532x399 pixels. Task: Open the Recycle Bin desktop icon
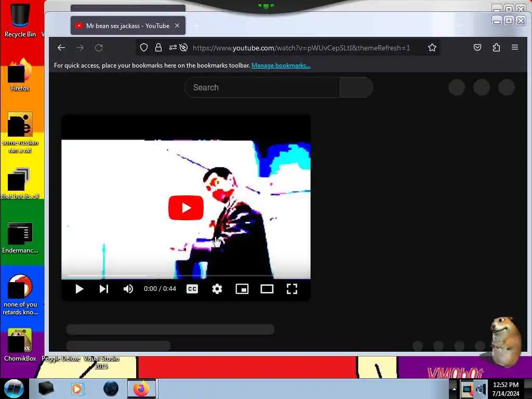click(x=20, y=20)
